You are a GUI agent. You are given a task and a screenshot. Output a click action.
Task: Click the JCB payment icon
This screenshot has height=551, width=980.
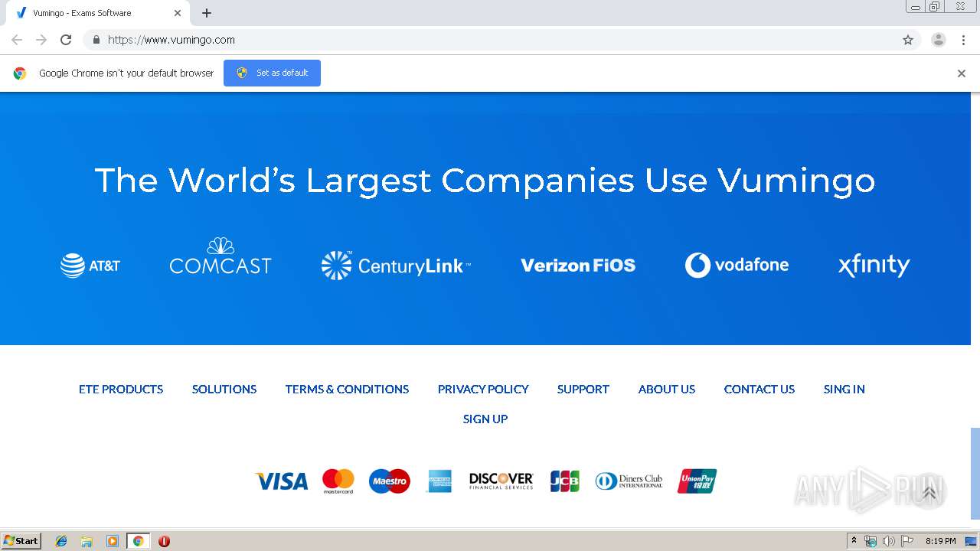coord(565,481)
